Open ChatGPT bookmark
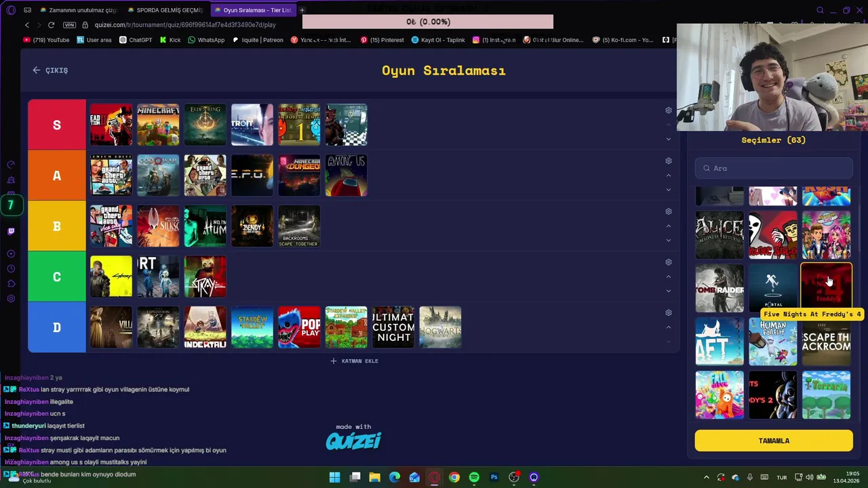The image size is (868, 488). pyautogui.click(x=136, y=40)
